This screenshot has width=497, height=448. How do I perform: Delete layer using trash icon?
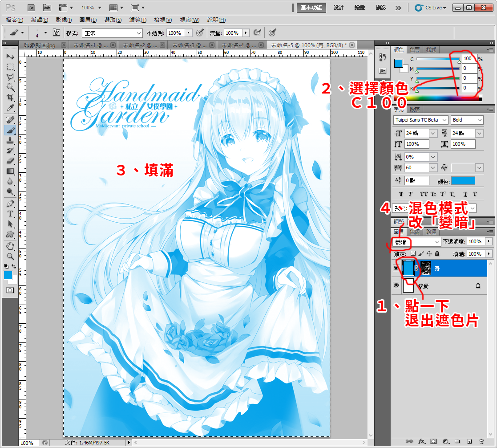click(481, 441)
